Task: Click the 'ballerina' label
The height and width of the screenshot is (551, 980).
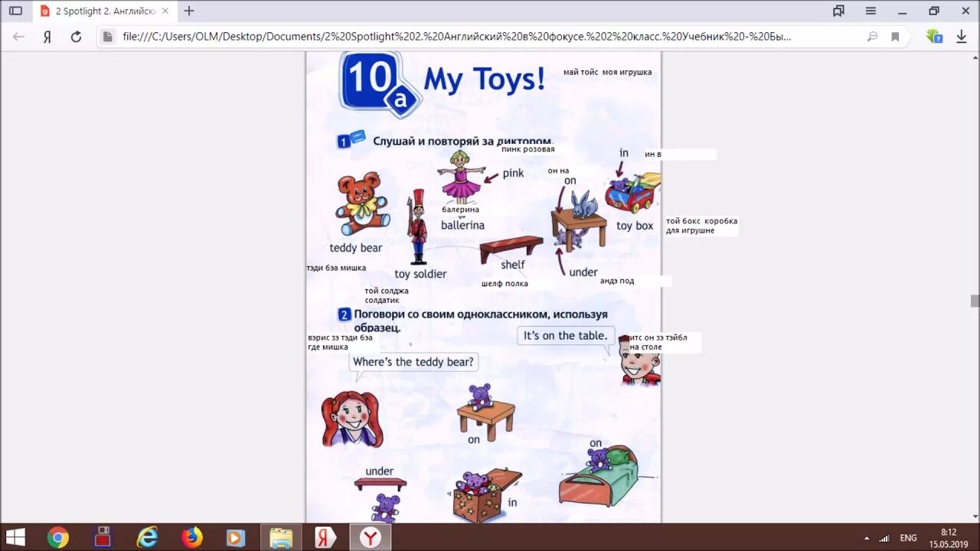Action: [x=462, y=226]
